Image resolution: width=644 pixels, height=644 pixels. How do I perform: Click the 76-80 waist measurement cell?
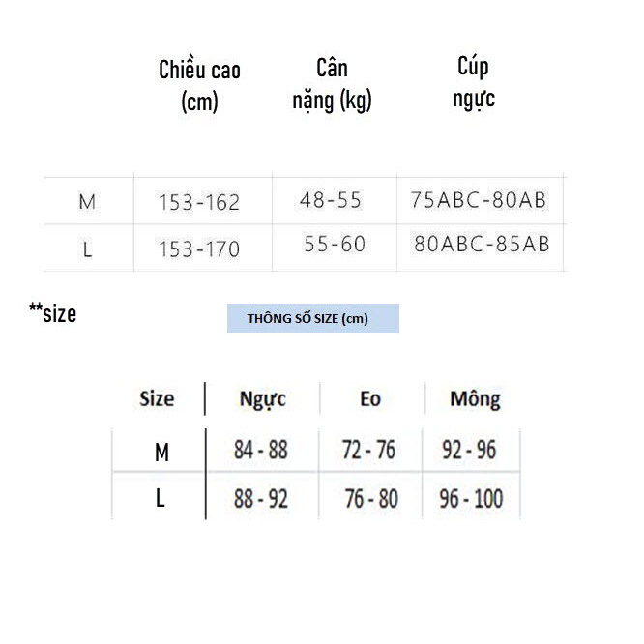point(371,499)
